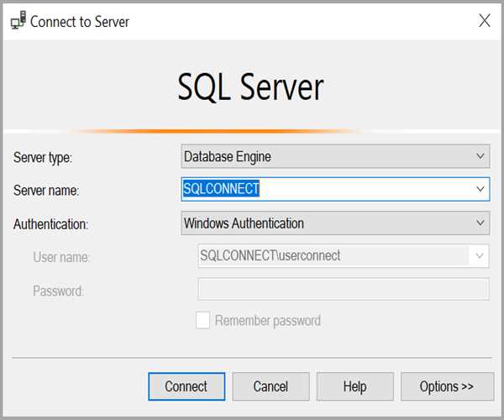Open Help for connecting to server
The image size is (504, 420).
coord(354,386)
